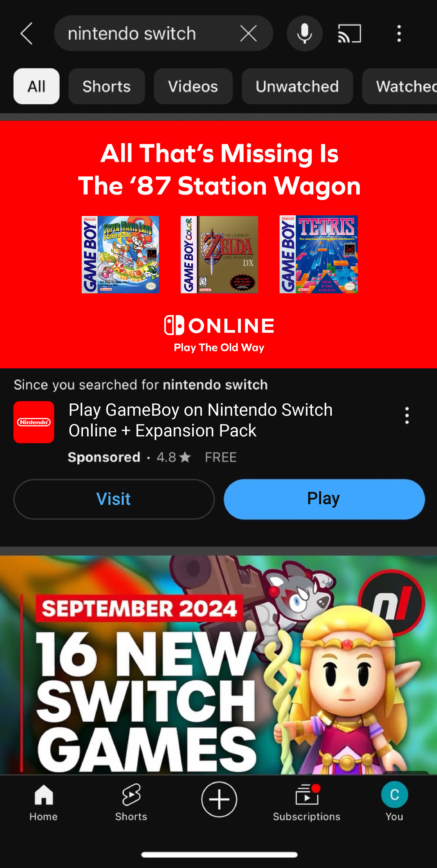Click the Visit button

[114, 499]
